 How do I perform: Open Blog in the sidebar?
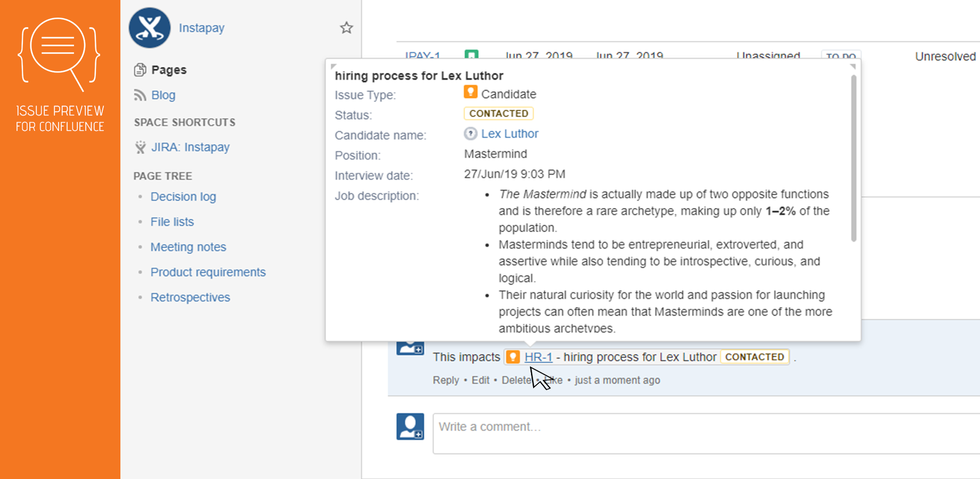click(163, 95)
